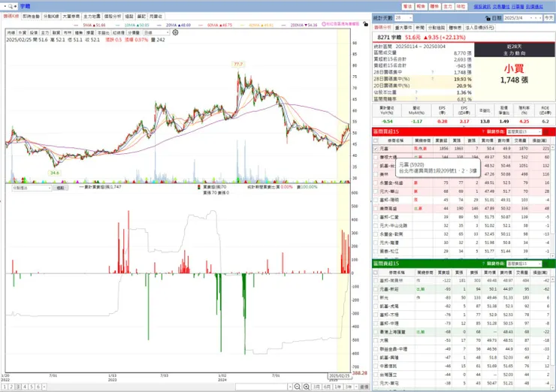Switch to 新聞 tab in right panel
Image resolution: width=556 pixels, height=392 pixels.
pyautogui.click(x=420, y=27)
